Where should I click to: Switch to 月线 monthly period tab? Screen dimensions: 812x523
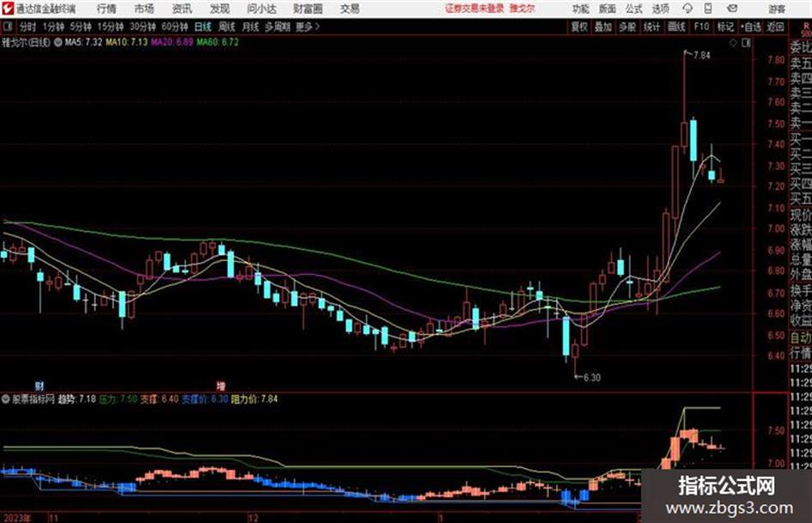[250, 27]
